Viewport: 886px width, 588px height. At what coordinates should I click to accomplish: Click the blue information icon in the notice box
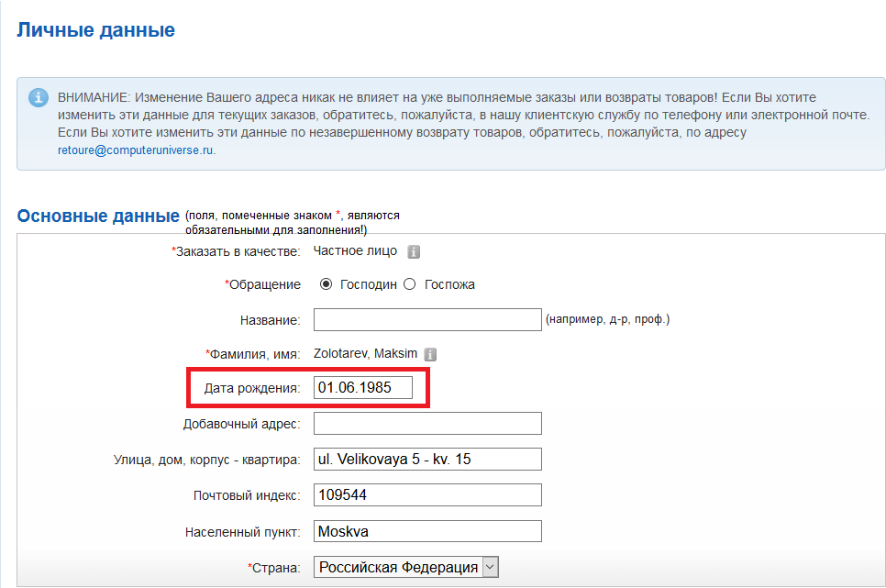tap(39, 97)
